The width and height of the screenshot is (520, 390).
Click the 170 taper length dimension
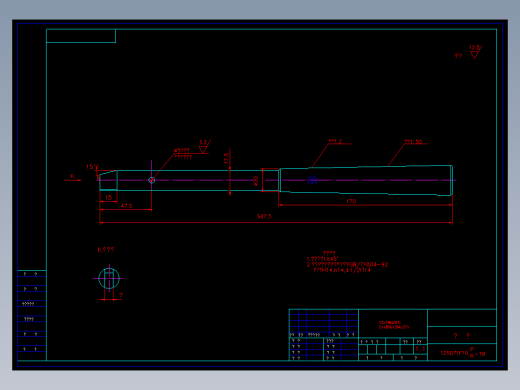351,201
